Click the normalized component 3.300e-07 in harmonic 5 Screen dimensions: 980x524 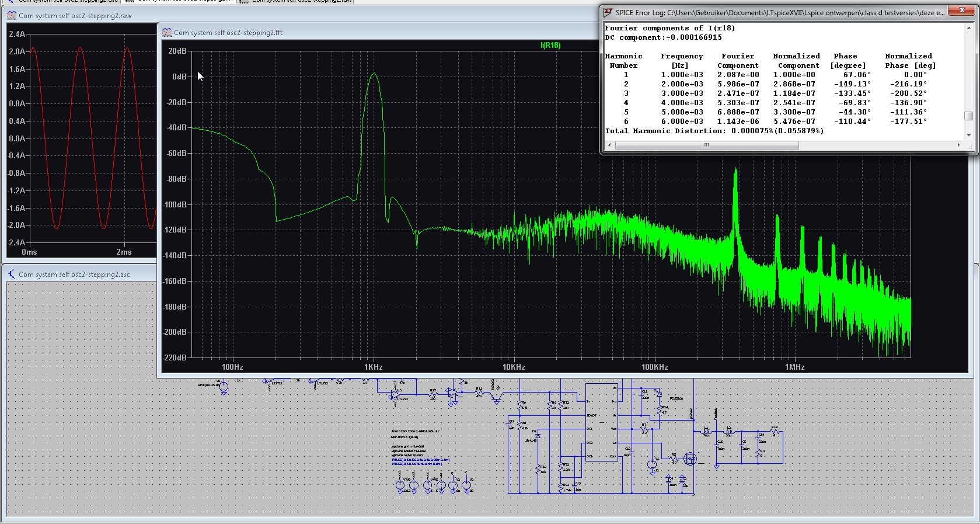794,112
